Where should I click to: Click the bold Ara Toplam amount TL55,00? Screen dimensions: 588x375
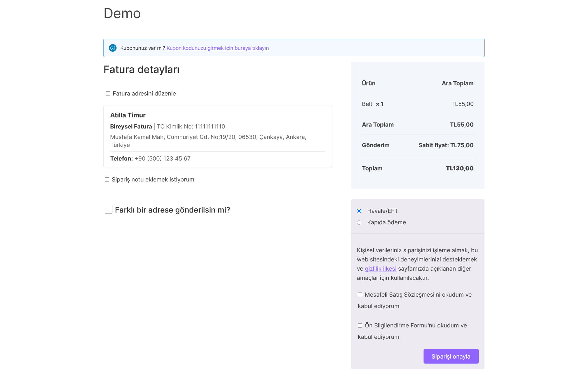coord(462,125)
